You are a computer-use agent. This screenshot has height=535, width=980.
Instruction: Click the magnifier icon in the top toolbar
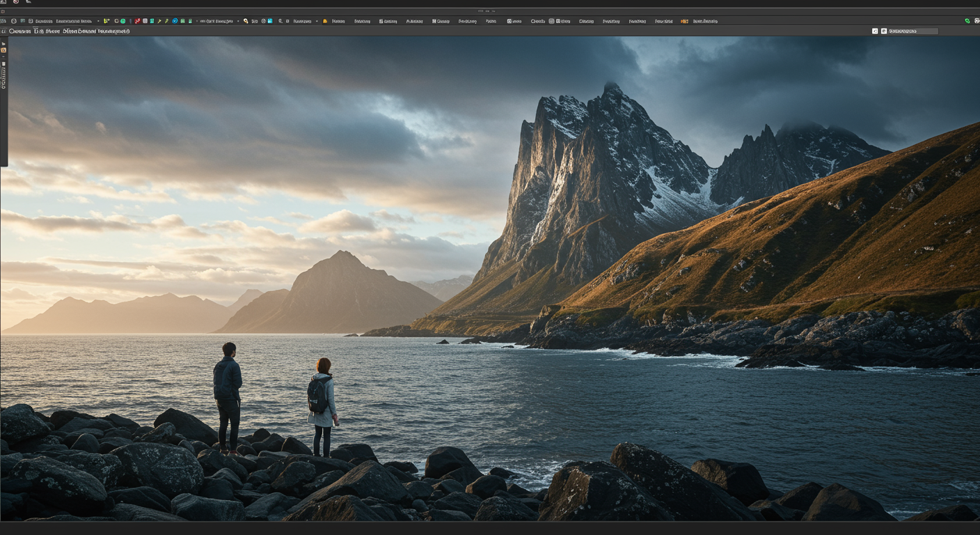[280, 21]
